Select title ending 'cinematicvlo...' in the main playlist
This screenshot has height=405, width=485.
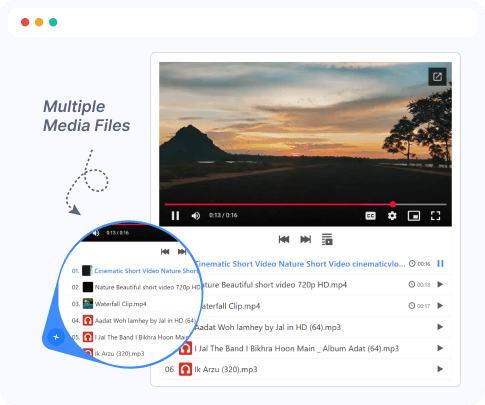coord(300,264)
